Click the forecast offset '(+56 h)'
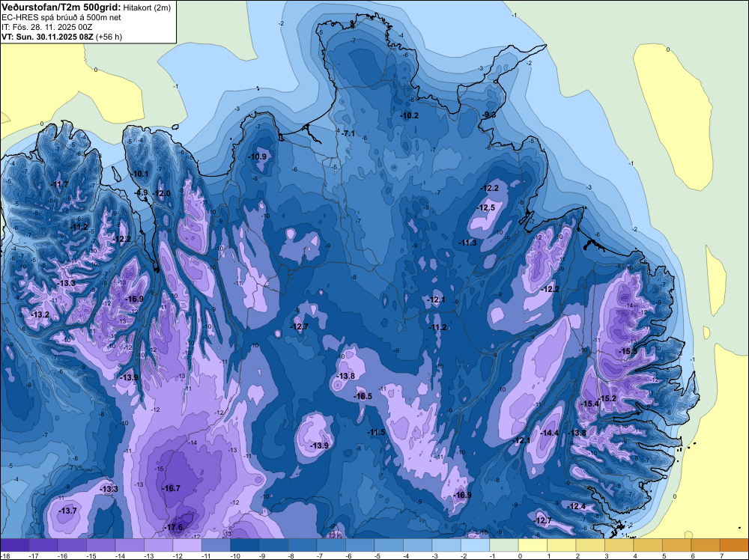Viewport: 749px width, 560px height. click(x=109, y=37)
